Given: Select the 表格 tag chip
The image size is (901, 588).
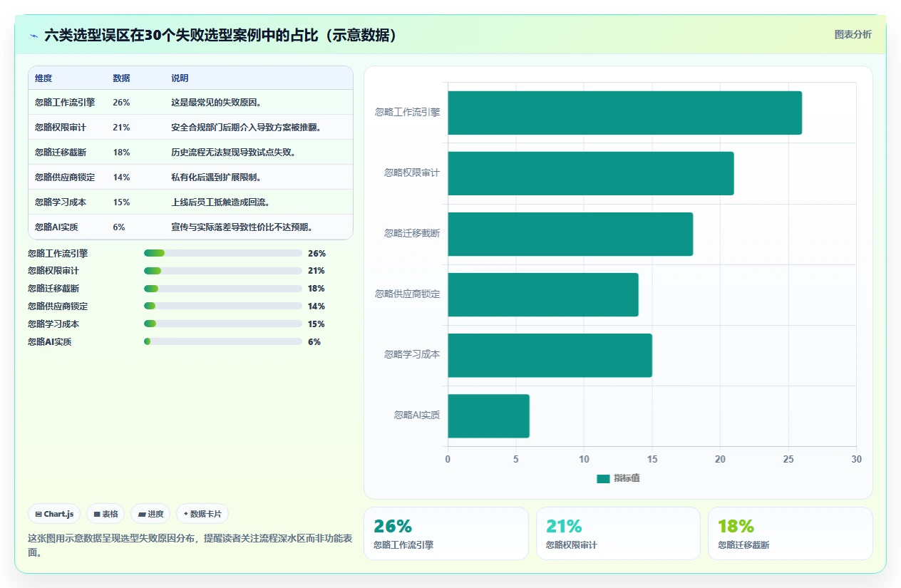Looking at the screenshot, I should [105, 514].
